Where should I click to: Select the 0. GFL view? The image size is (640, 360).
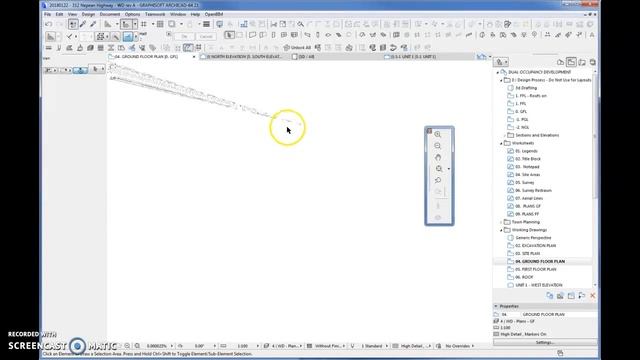[x=521, y=111]
